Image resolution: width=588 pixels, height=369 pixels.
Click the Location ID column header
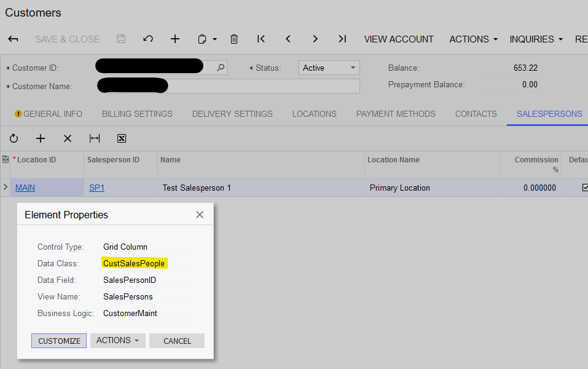tap(47, 165)
